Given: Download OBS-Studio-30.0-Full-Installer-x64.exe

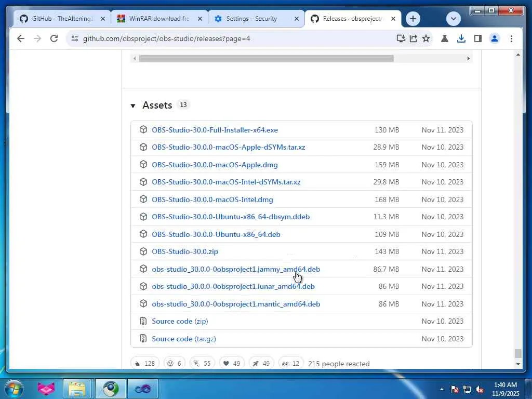Looking at the screenshot, I should click(215, 130).
